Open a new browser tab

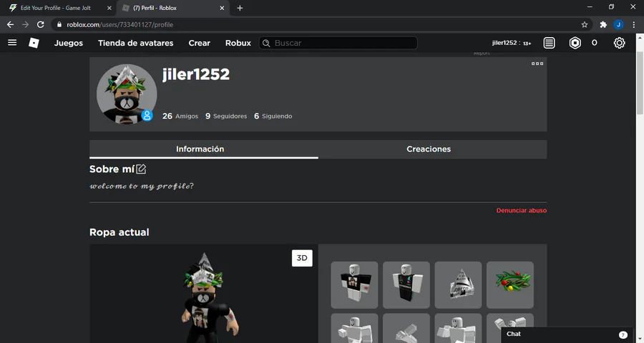(240, 8)
